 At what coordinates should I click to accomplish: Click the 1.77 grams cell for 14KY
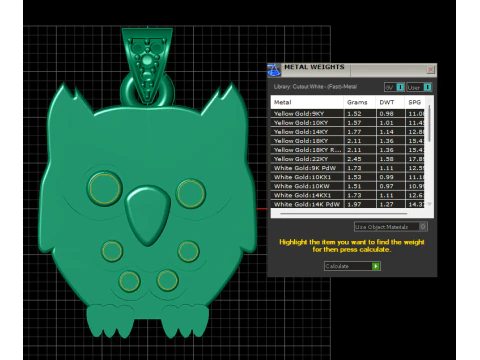(360, 132)
